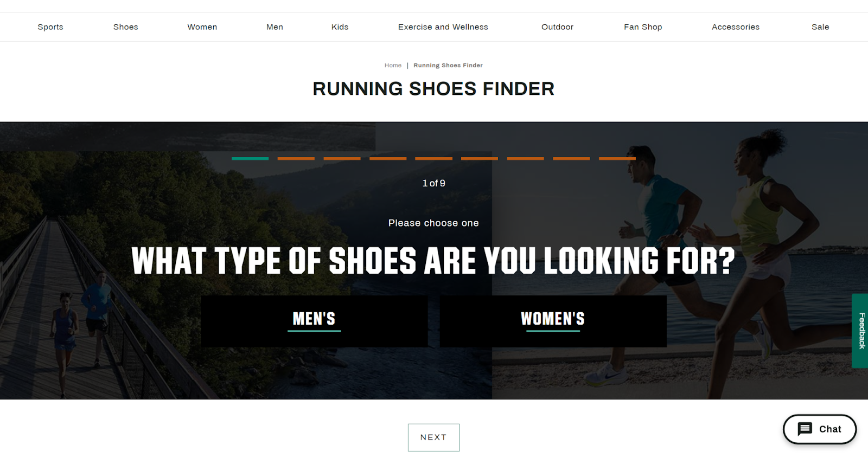Open the Accessories menu
This screenshot has width=868, height=458.
coord(736,27)
